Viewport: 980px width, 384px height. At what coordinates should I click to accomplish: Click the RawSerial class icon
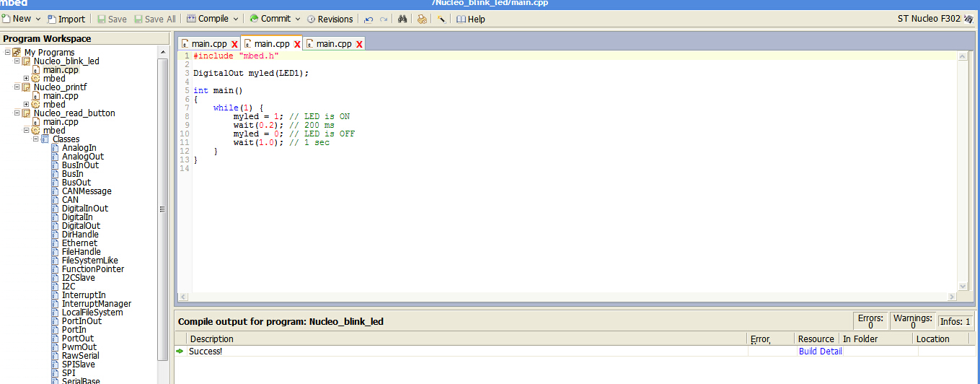(56, 356)
